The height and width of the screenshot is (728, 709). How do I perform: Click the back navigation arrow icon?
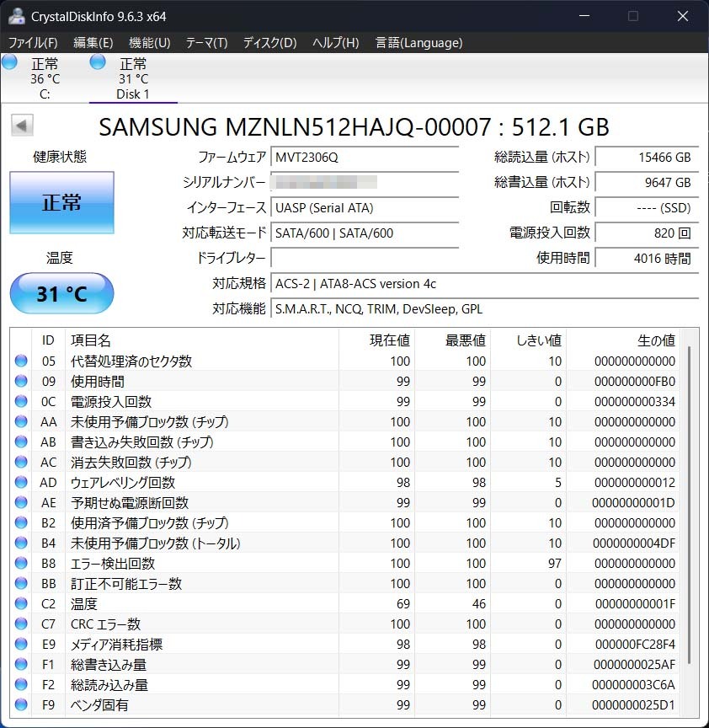point(21,126)
